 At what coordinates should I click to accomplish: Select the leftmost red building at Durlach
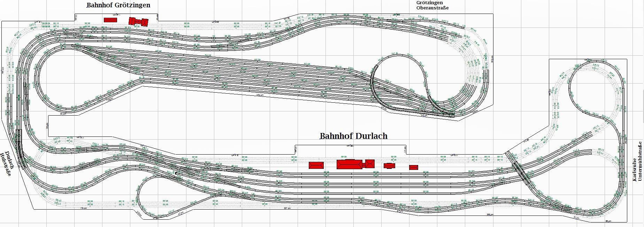click(316, 165)
